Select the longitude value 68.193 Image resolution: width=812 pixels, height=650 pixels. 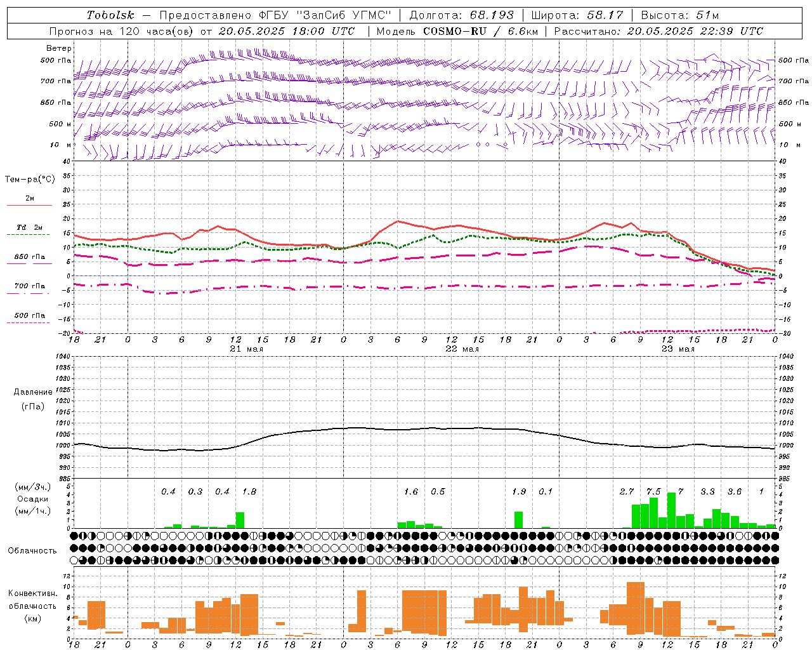(x=492, y=15)
